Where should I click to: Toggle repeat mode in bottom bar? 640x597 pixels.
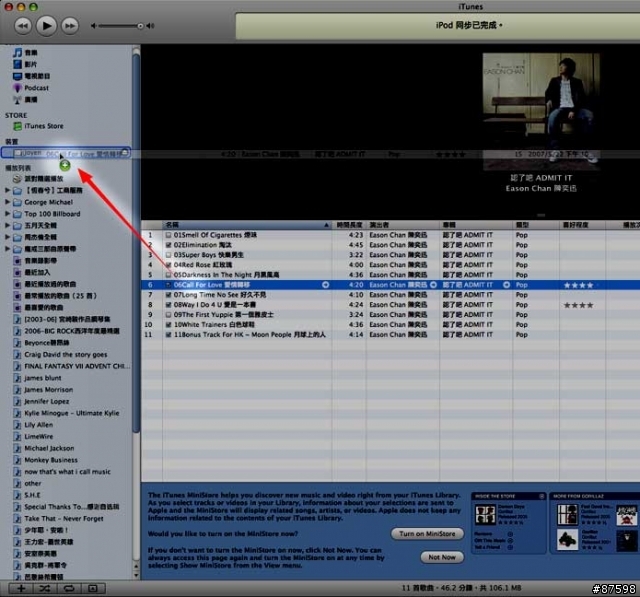click(x=69, y=588)
